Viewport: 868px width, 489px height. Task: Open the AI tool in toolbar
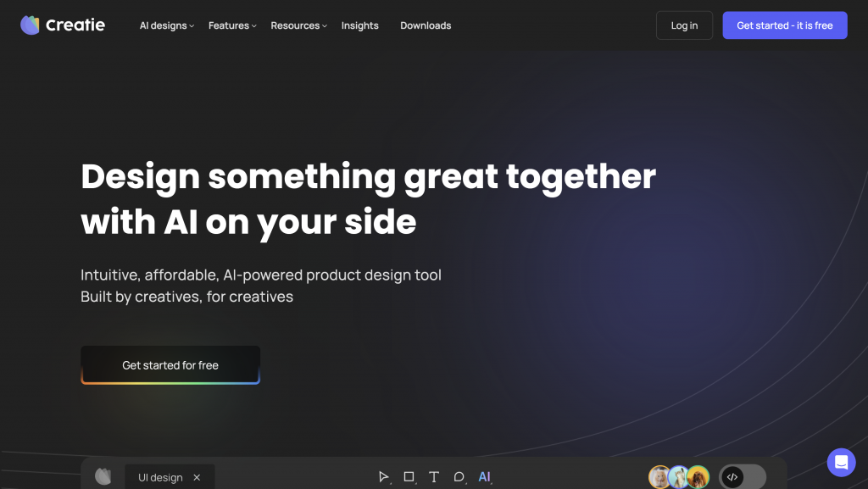[x=484, y=477]
